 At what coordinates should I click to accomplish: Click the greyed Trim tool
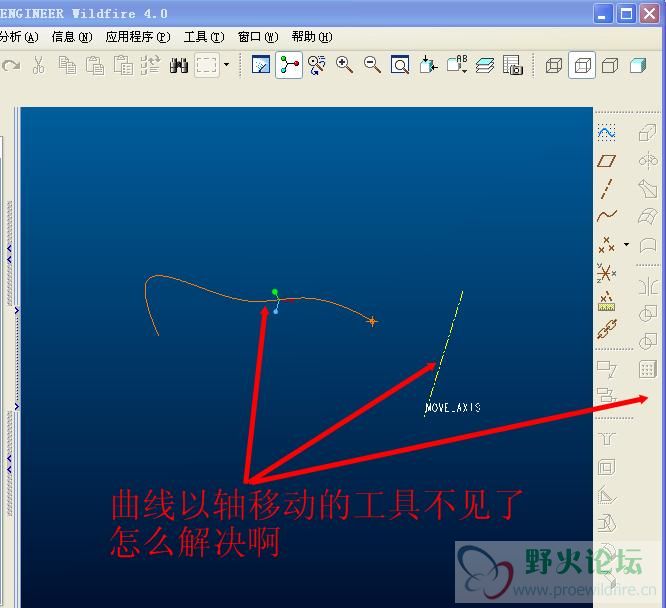(648, 341)
